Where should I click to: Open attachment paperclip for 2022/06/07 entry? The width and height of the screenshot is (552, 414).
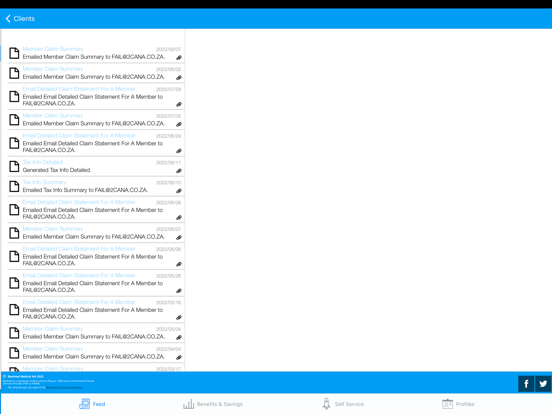[179, 237]
